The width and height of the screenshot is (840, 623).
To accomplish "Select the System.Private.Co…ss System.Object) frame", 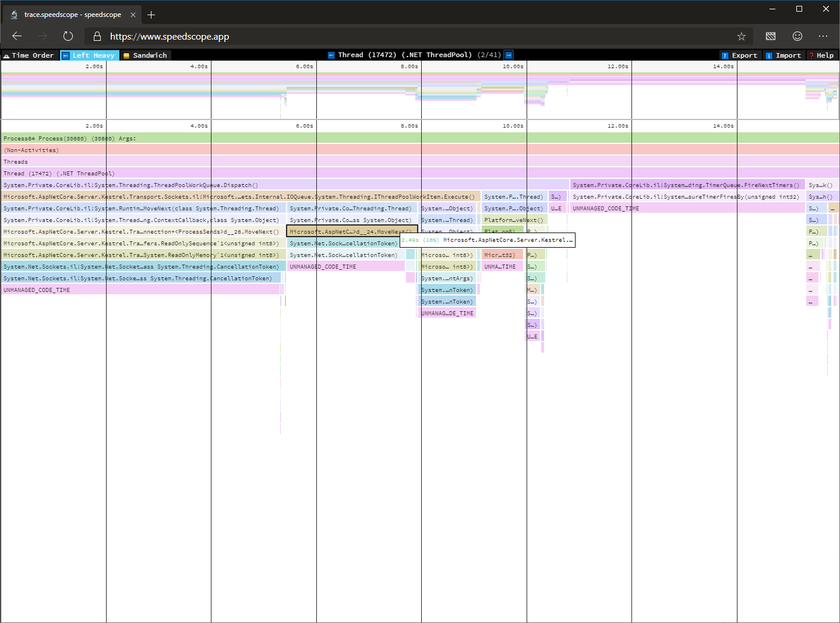I will tap(352, 220).
